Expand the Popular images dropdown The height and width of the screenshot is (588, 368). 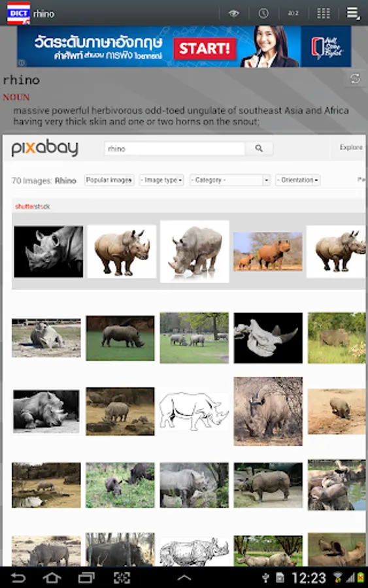pyautogui.click(x=109, y=180)
